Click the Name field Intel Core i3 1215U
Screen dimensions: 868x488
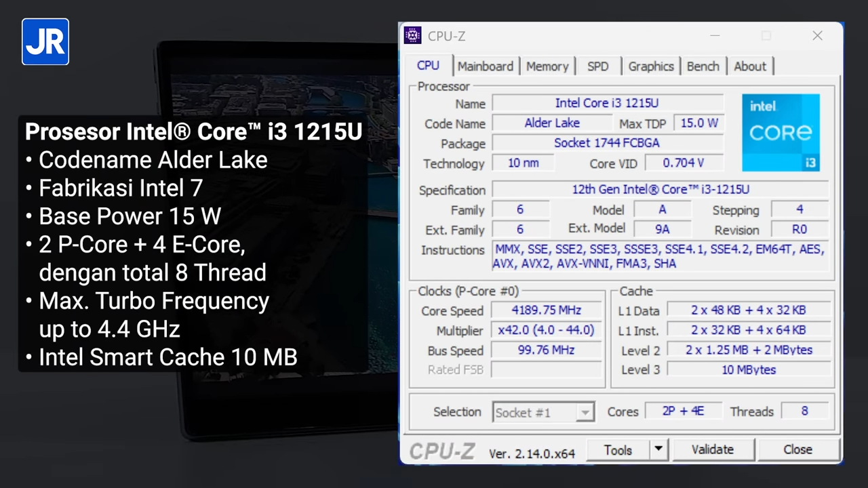pos(608,103)
